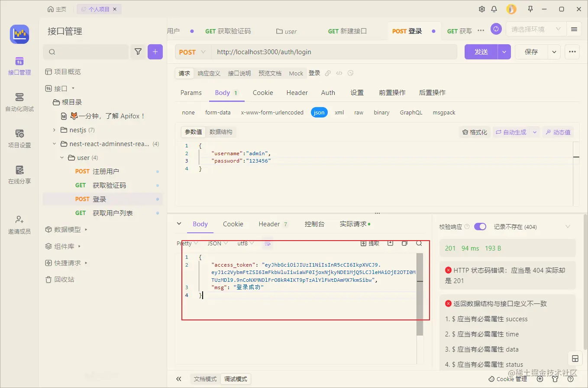Switch to the Cookie tab in response
This screenshot has height=388, width=588.
pos(233,224)
